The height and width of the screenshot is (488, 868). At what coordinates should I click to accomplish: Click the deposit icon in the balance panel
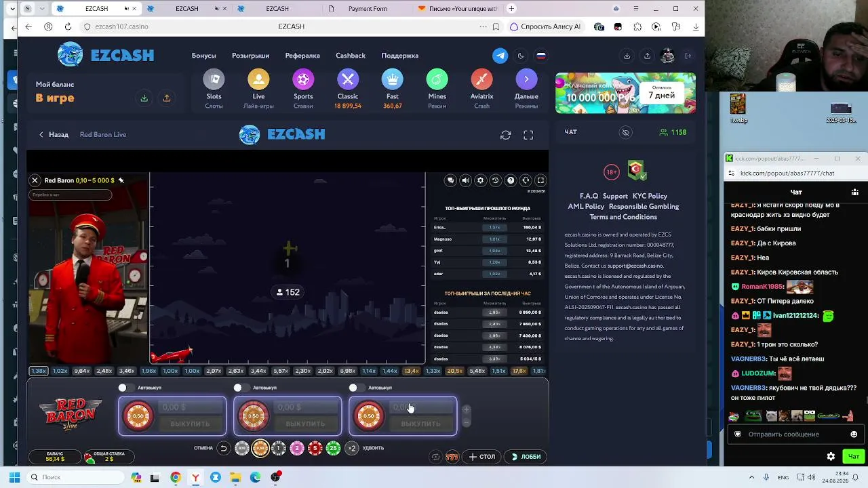point(144,98)
